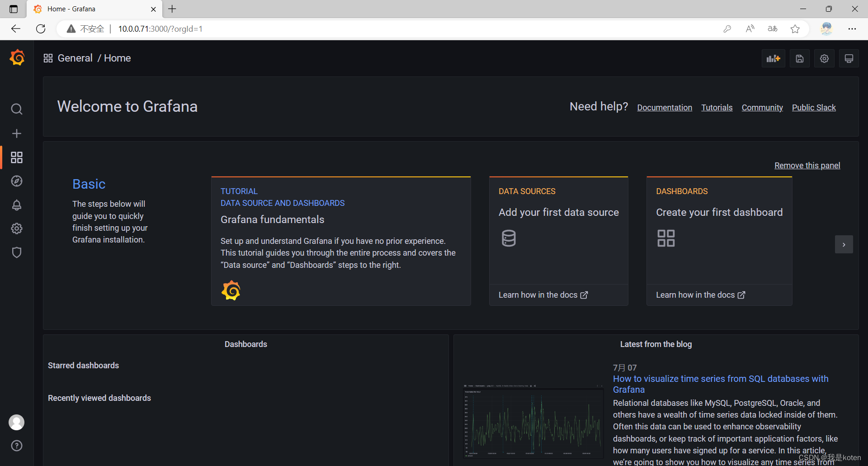Click the browser address bar URL
The height and width of the screenshot is (466, 868).
[x=160, y=29]
